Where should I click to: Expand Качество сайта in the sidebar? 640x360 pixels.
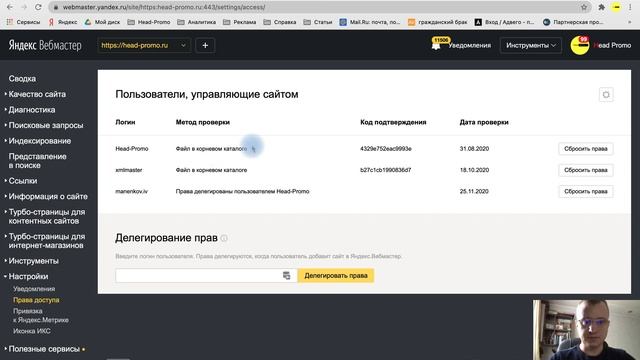pyautogui.click(x=37, y=94)
